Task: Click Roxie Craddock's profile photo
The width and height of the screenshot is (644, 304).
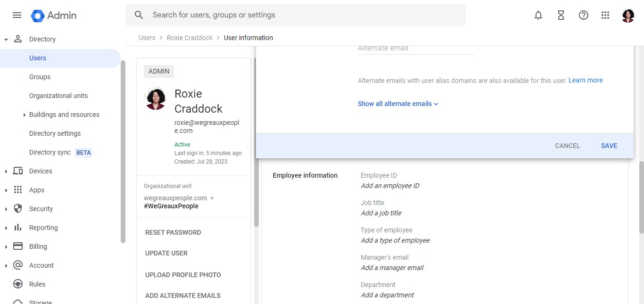Action: click(x=155, y=99)
